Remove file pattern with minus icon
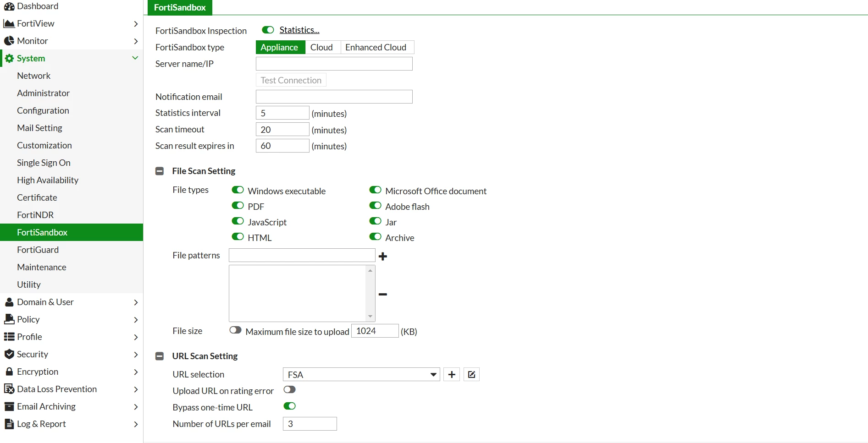 383,294
